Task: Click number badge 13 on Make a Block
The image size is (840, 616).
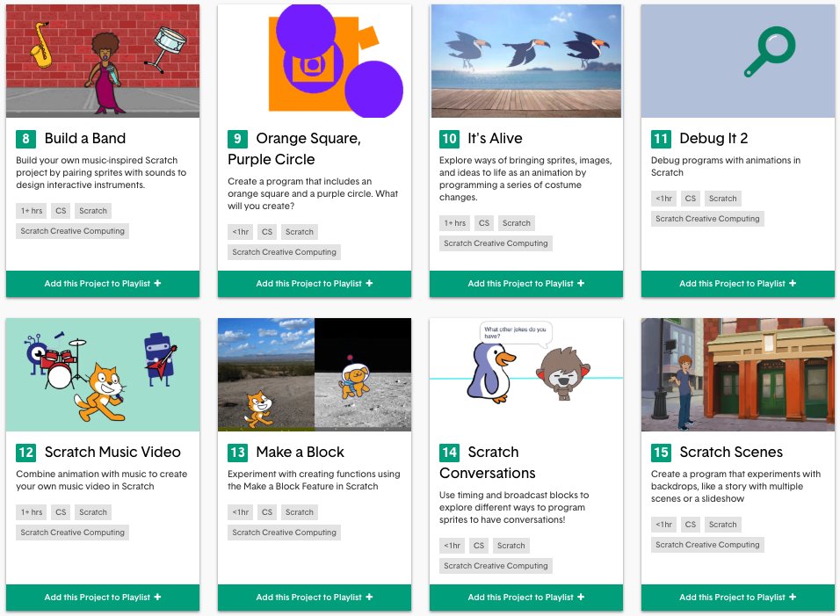Action: [237, 453]
